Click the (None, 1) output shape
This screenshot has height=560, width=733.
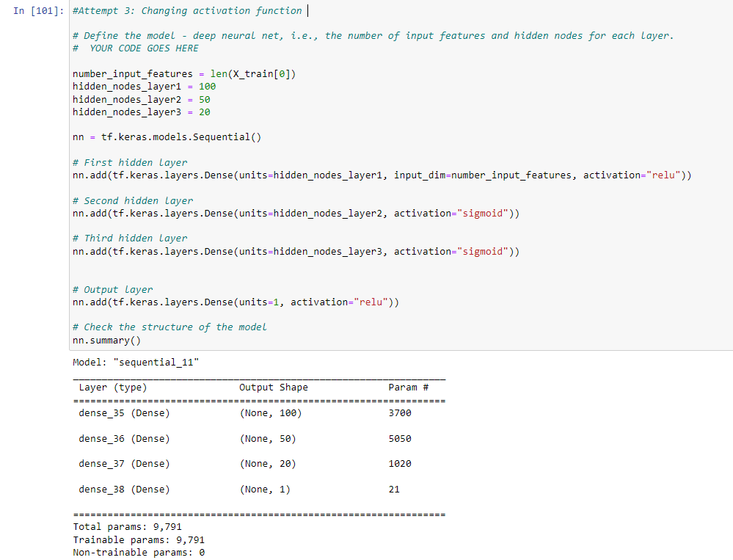click(x=265, y=490)
